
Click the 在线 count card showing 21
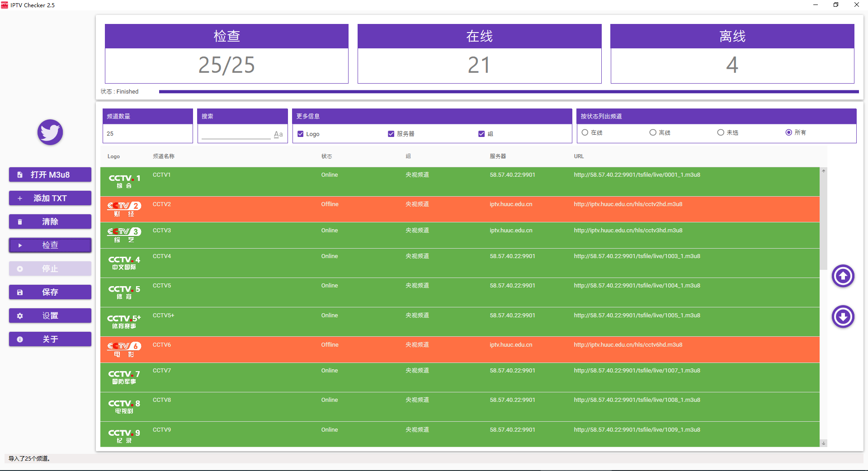[x=479, y=54]
